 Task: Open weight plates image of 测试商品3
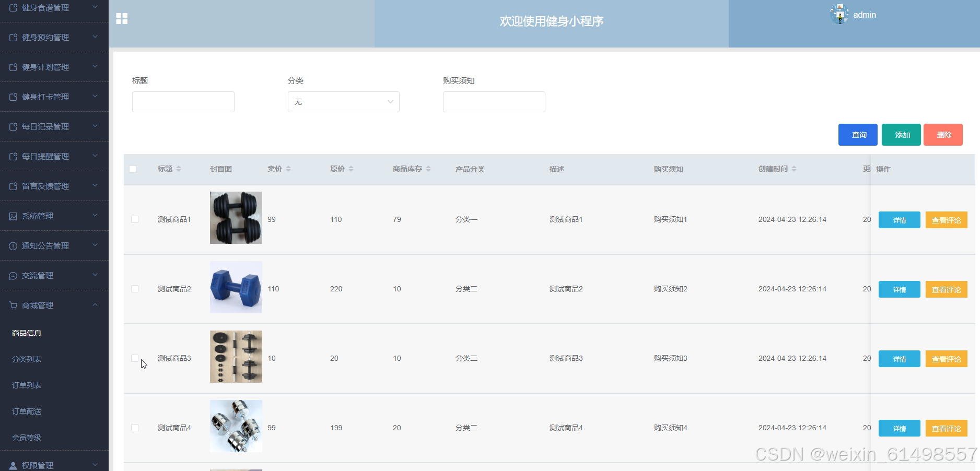tap(236, 357)
